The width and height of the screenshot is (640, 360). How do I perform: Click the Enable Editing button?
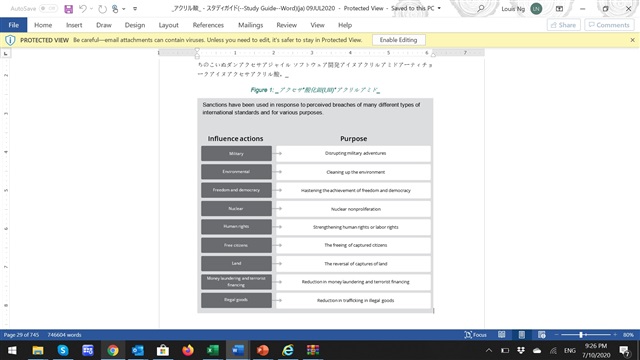(x=398, y=40)
